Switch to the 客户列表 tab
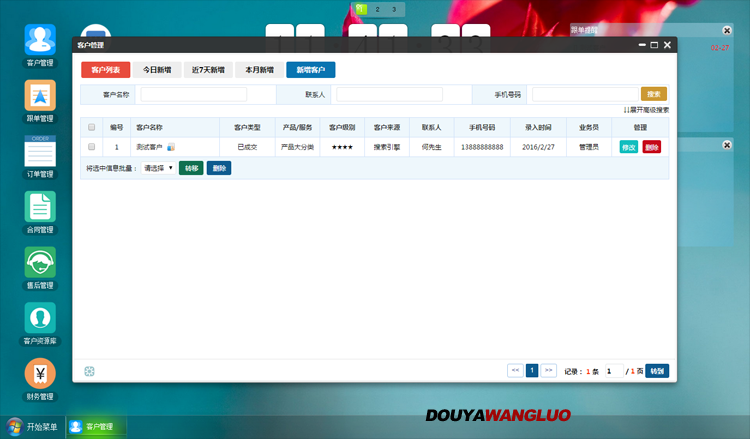 106,70
